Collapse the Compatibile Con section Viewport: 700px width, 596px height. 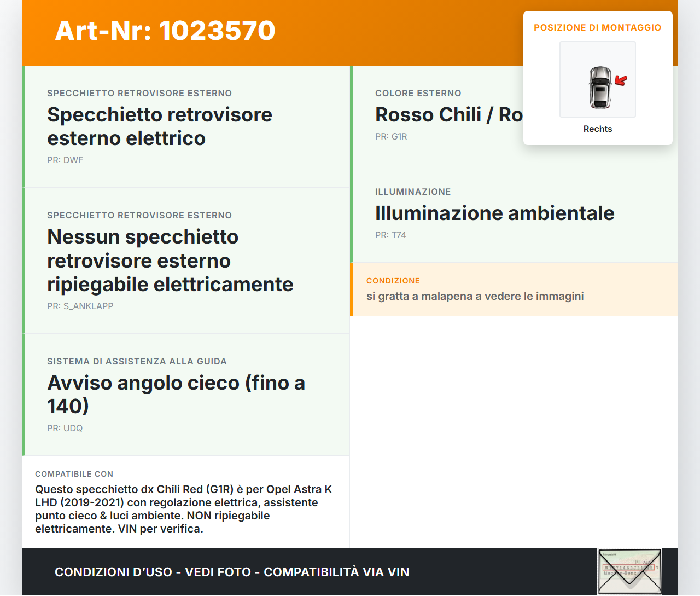[x=74, y=474]
